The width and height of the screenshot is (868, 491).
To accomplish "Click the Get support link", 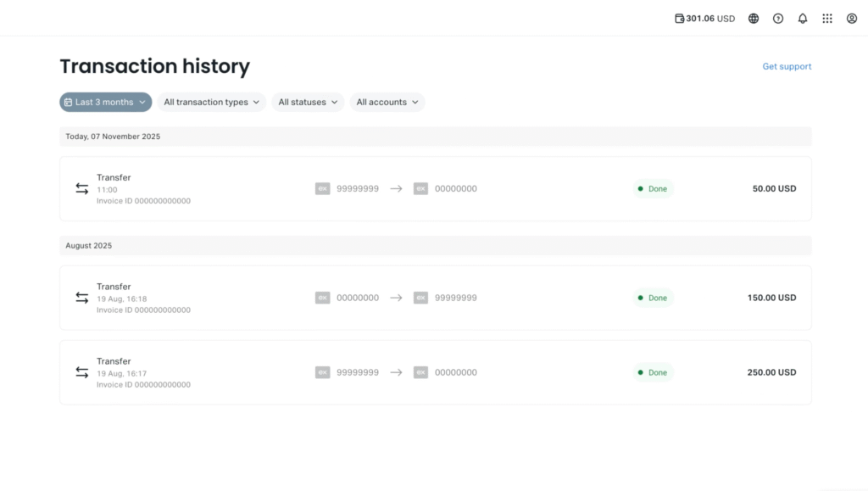I will point(787,67).
